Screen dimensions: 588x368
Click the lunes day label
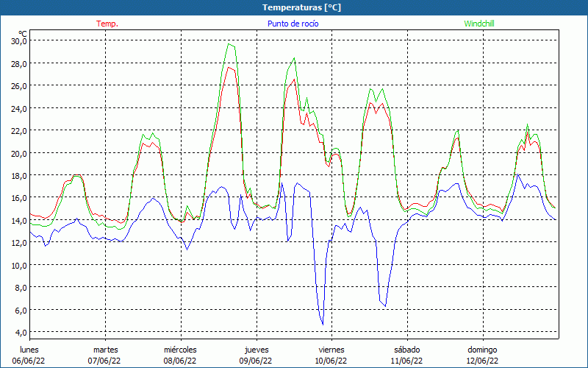click(x=29, y=350)
